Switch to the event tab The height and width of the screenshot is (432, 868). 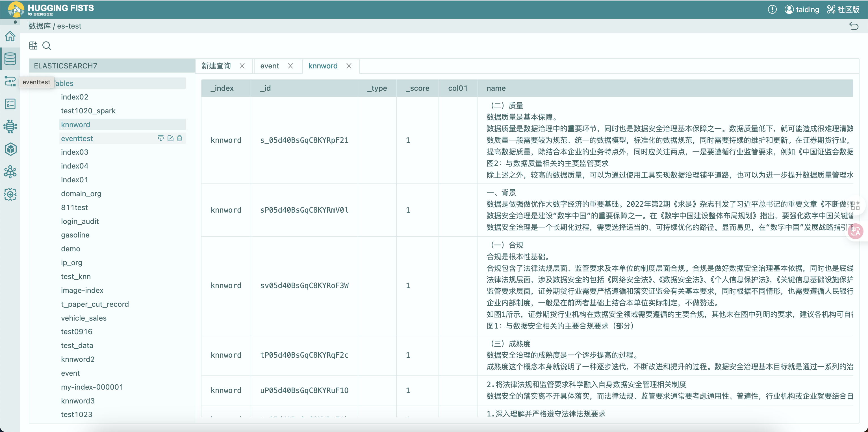coord(269,66)
